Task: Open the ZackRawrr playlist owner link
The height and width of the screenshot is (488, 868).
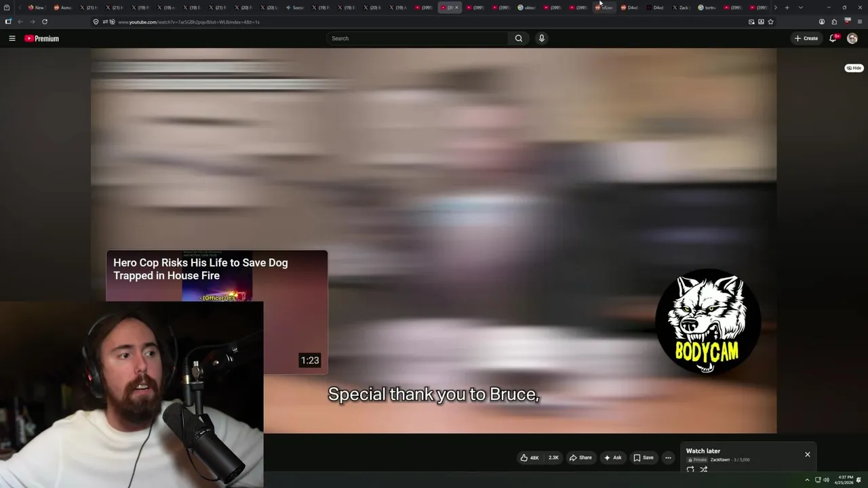Action: 720,460
